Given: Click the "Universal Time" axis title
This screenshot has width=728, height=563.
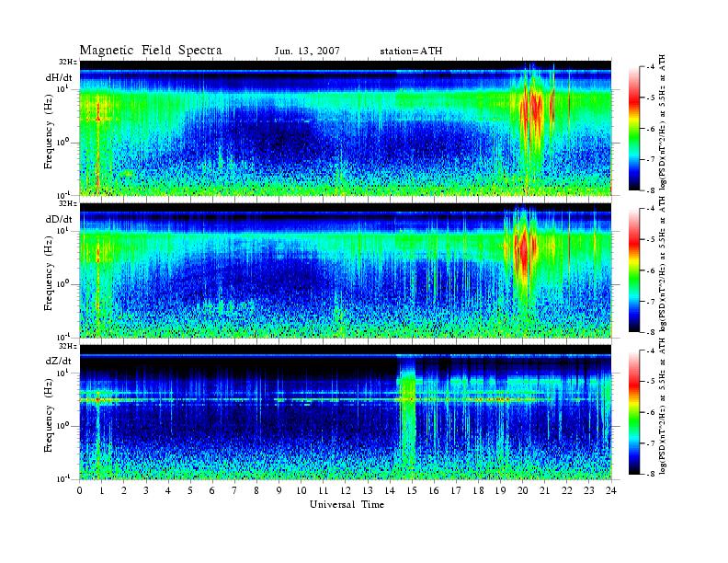Looking at the screenshot, I should click(x=347, y=504).
